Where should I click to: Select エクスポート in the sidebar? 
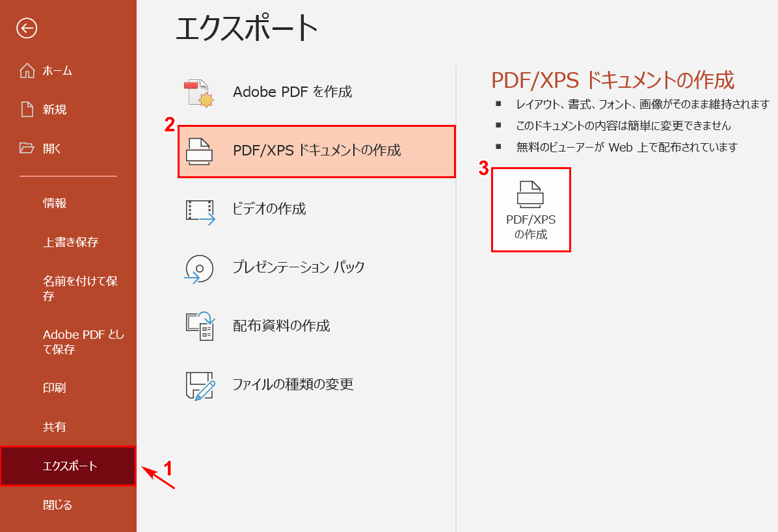click(x=68, y=466)
